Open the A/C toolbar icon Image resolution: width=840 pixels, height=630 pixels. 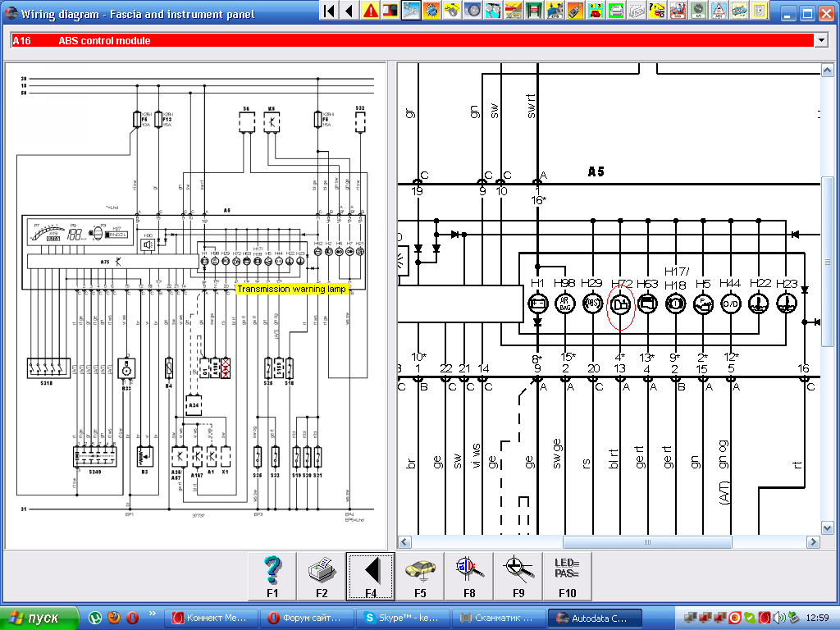point(698,10)
